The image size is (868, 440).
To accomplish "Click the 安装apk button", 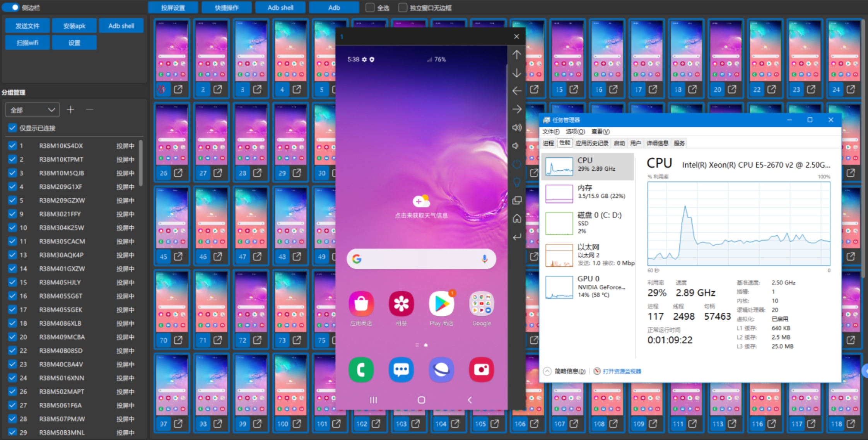I will pos(74,26).
